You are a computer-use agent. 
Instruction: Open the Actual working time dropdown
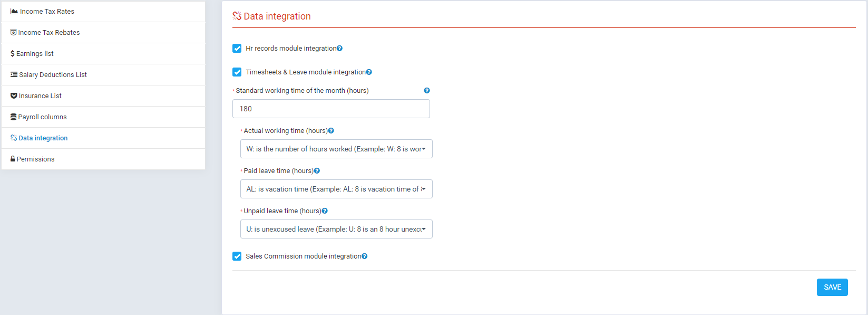[336, 149]
